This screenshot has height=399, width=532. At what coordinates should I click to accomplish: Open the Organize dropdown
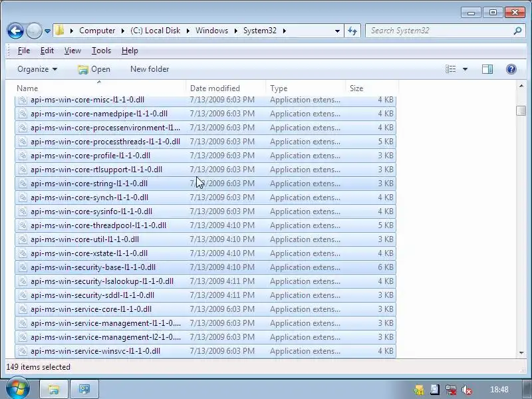(37, 69)
